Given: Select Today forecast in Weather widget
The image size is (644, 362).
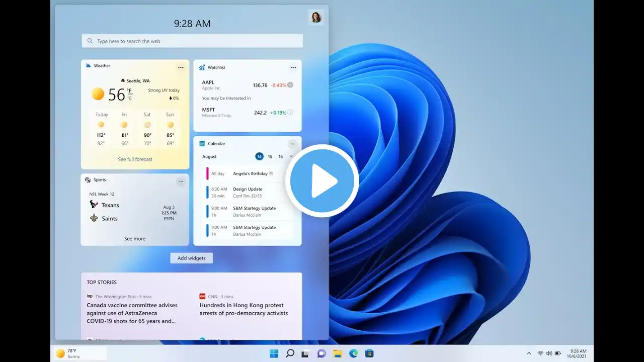Looking at the screenshot, I should tap(101, 129).
